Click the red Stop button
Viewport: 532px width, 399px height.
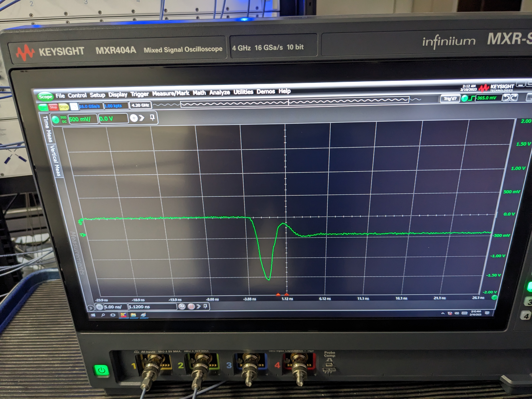[x=53, y=107]
